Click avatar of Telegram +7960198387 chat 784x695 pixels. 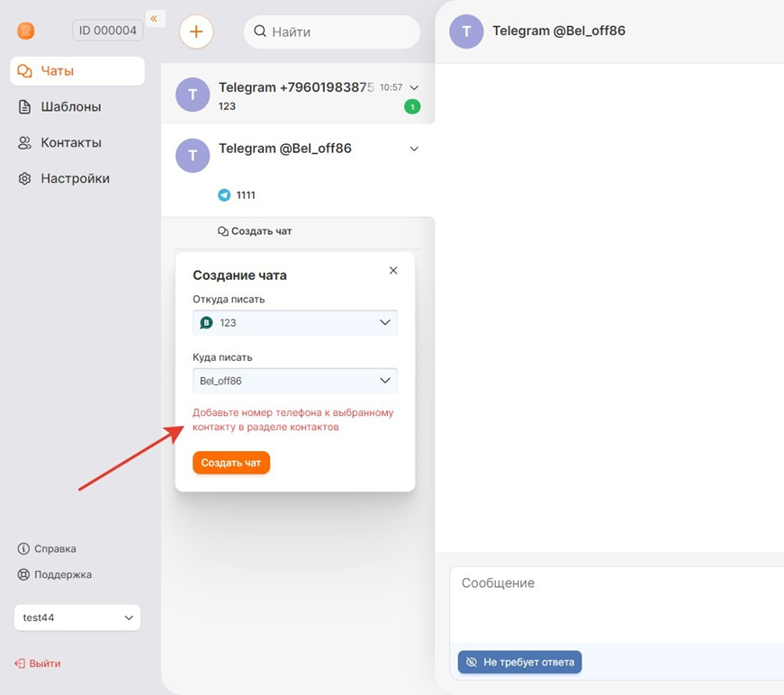[193, 95]
